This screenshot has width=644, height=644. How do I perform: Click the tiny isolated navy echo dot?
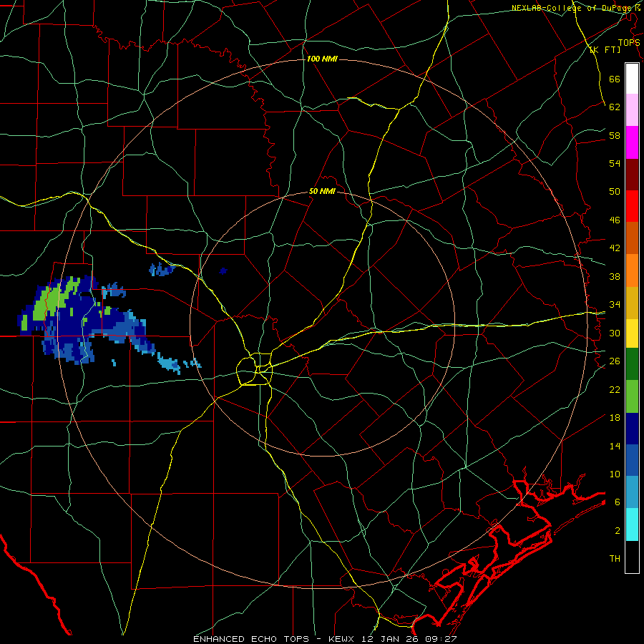coord(223,270)
